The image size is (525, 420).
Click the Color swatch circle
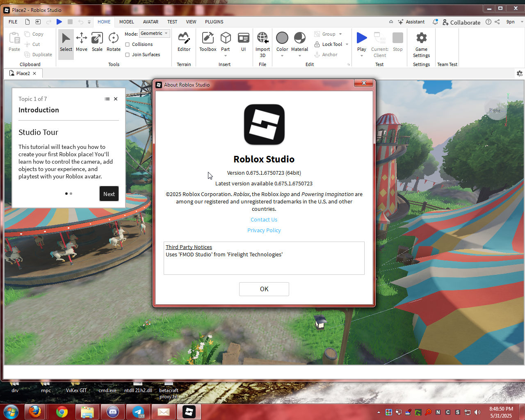point(282,38)
